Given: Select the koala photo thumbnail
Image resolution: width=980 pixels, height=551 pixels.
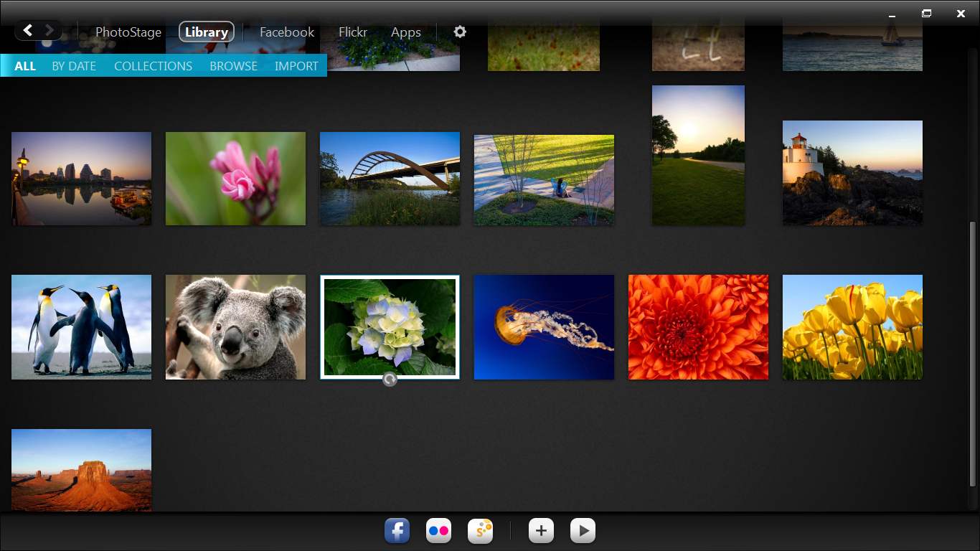Looking at the screenshot, I should point(235,327).
